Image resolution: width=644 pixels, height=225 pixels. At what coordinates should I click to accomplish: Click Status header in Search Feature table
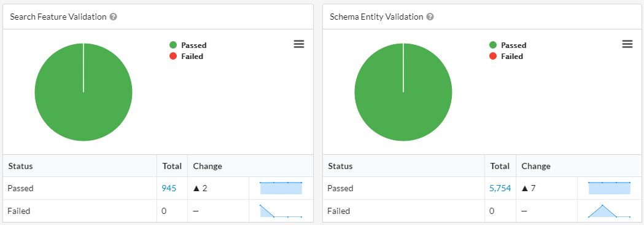tap(20, 166)
